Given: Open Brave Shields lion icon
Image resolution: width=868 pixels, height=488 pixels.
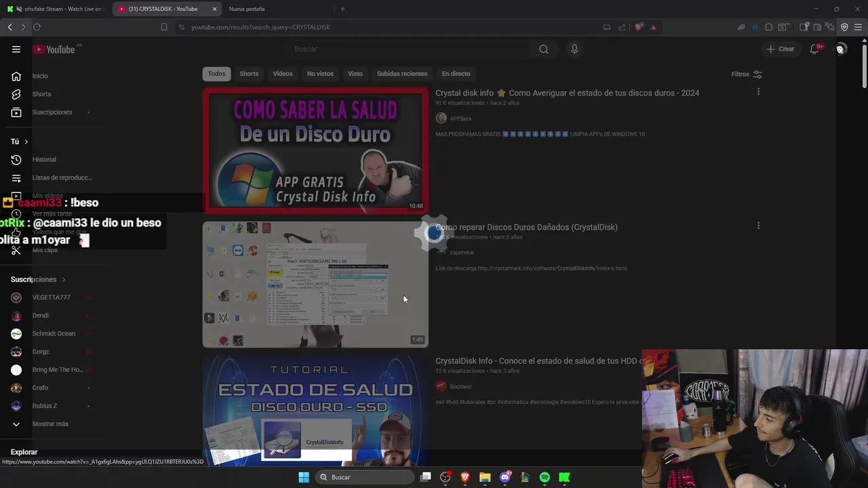Looking at the screenshot, I should coord(639,27).
